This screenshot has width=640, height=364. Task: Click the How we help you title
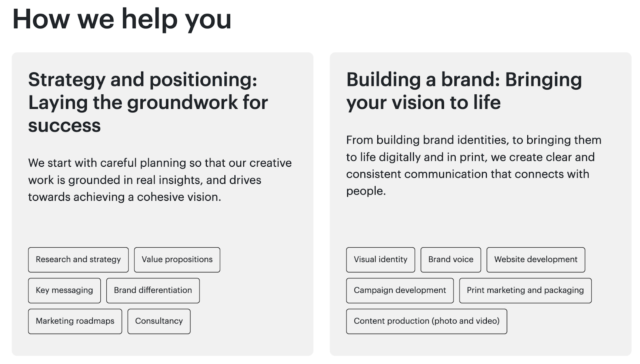point(122,19)
